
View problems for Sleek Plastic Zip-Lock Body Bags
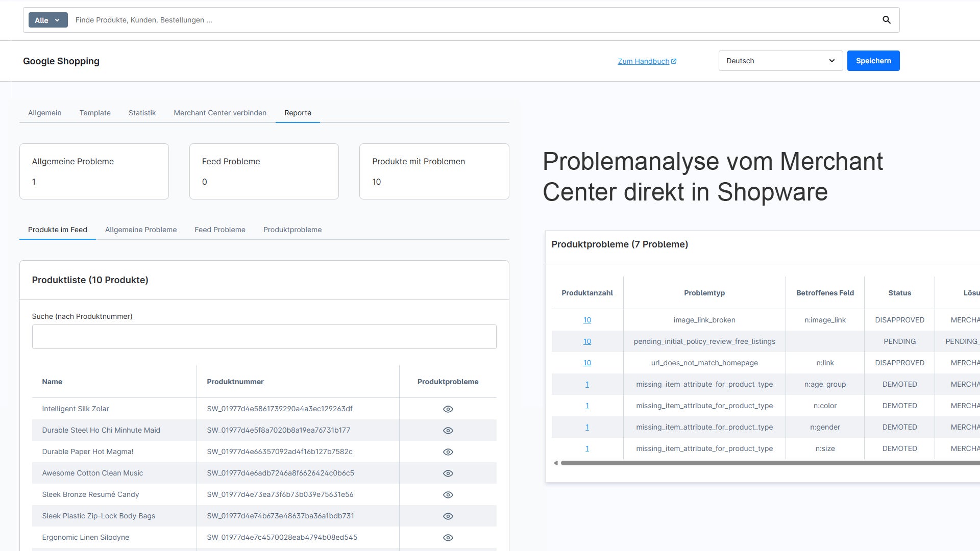coord(448,516)
